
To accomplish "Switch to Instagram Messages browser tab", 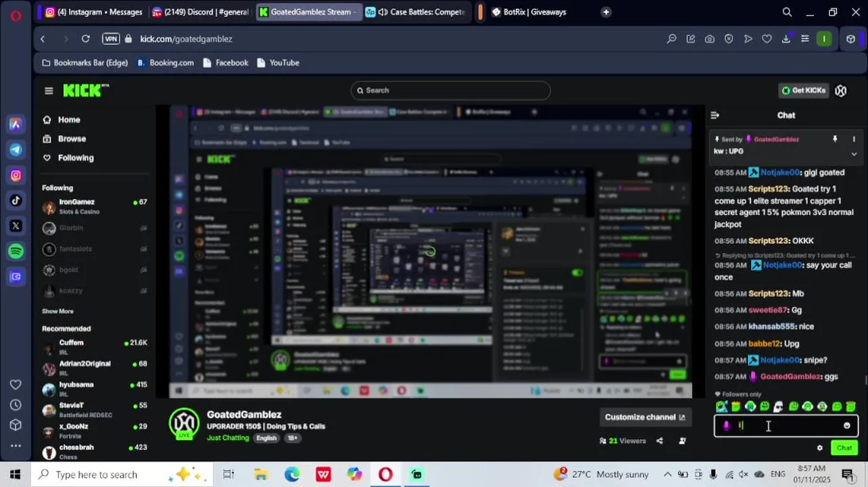I will pyautogui.click(x=93, y=11).
